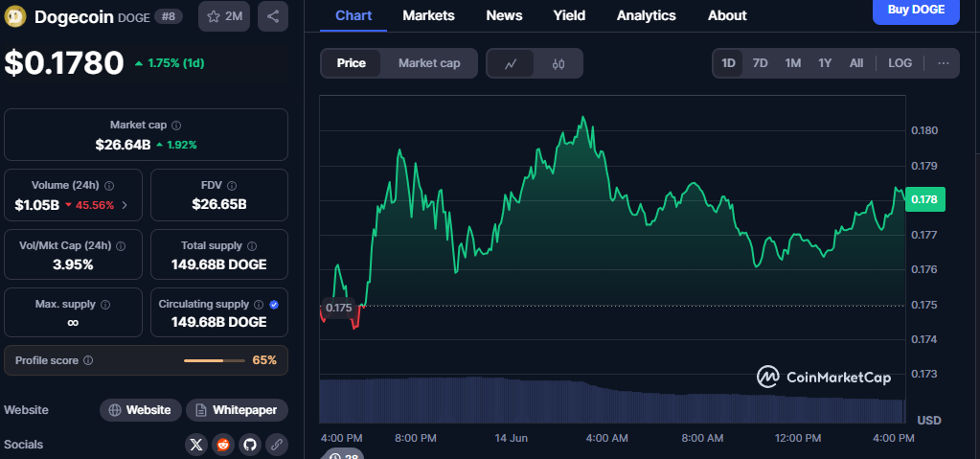Set chart range to 1D
980x459 pixels.
tap(728, 63)
